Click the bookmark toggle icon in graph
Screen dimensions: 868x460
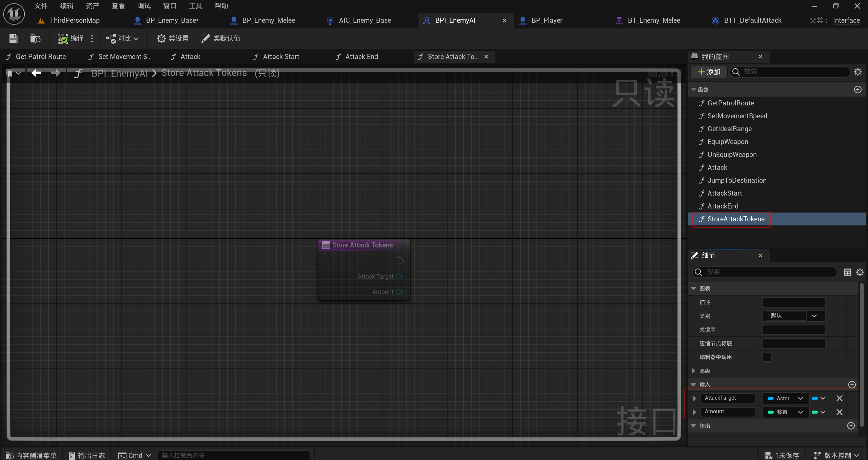coord(10,73)
